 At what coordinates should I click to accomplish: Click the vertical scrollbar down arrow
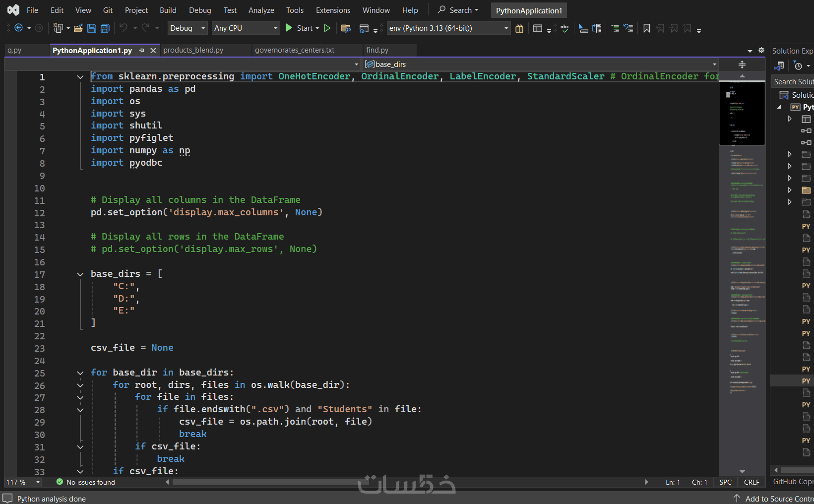point(742,472)
